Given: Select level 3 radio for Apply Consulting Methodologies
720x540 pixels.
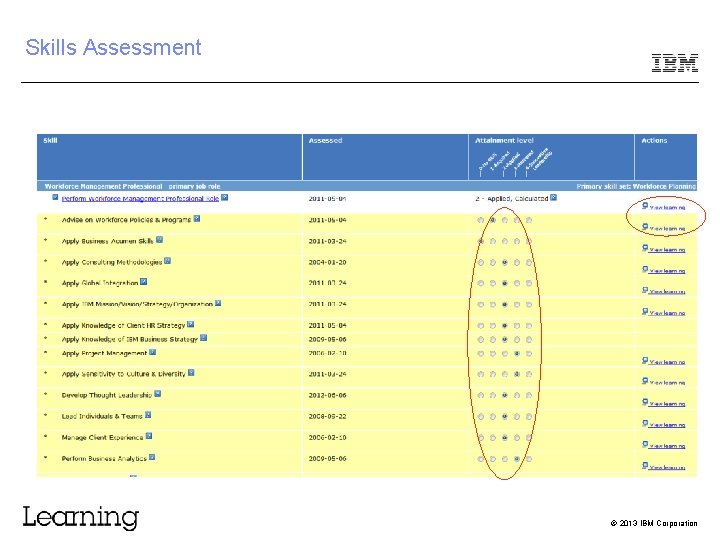Looking at the screenshot, I should [517, 263].
